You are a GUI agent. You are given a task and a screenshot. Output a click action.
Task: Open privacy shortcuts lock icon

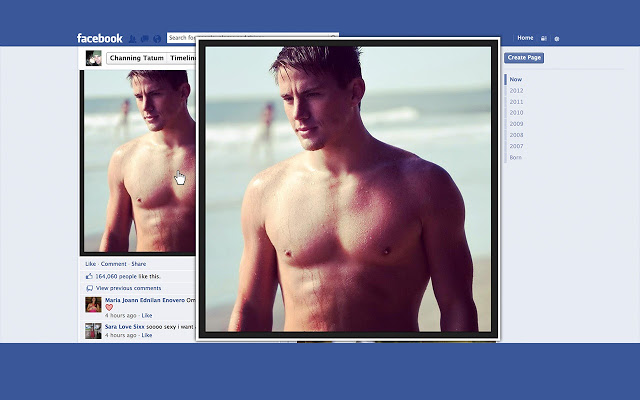pyautogui.click(x=544, y=38)
